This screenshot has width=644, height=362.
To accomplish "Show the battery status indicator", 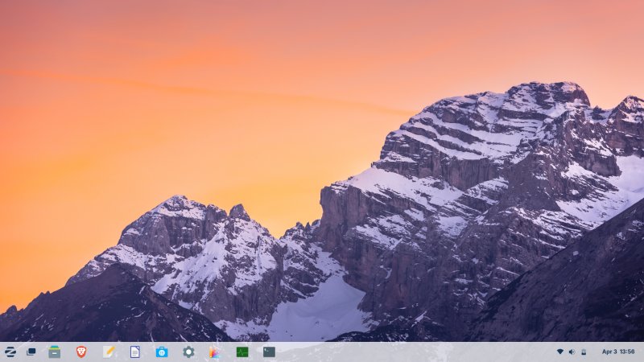I will (584, 352).
